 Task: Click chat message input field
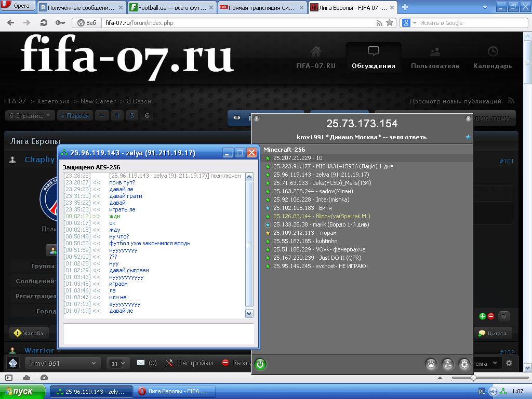point(158,334)
